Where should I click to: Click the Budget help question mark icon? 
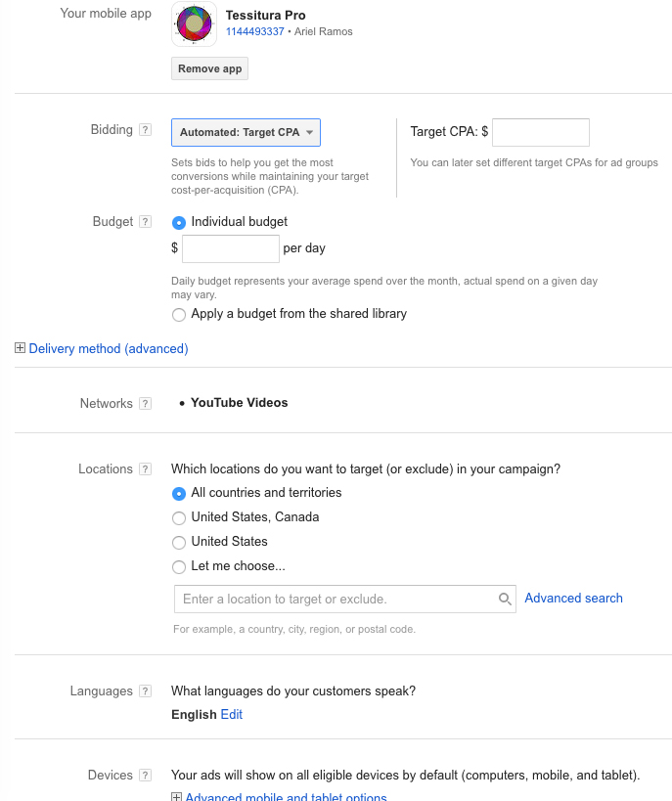145,222
